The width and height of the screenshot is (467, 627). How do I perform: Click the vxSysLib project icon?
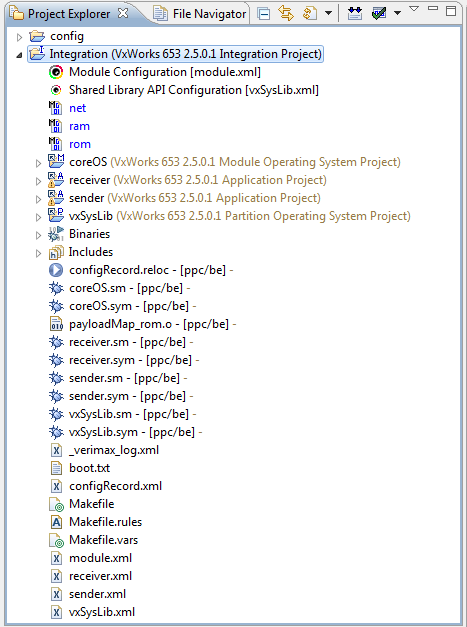pyautogui.click(x=56, y=216)
